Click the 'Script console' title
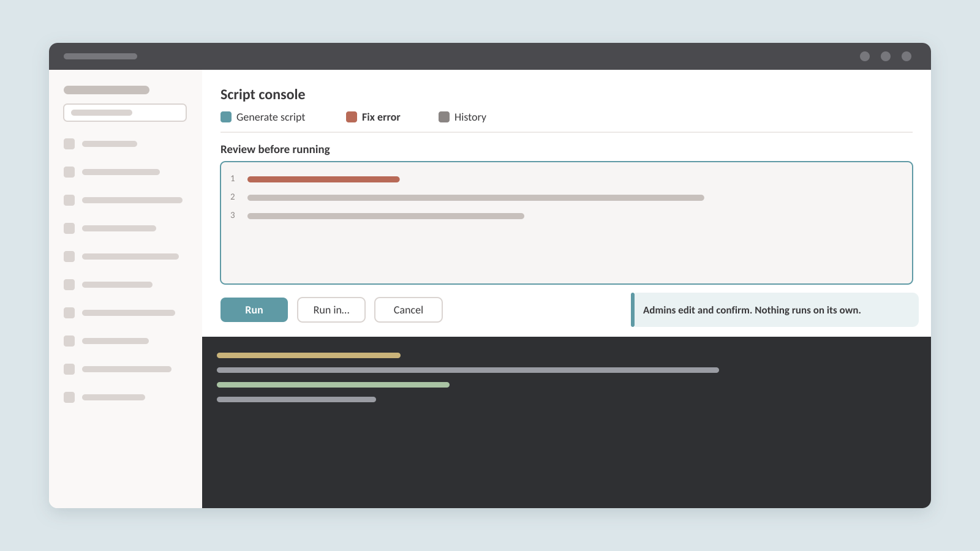The width and height of the screenshot is (980, 551). (x=263, y=94)
